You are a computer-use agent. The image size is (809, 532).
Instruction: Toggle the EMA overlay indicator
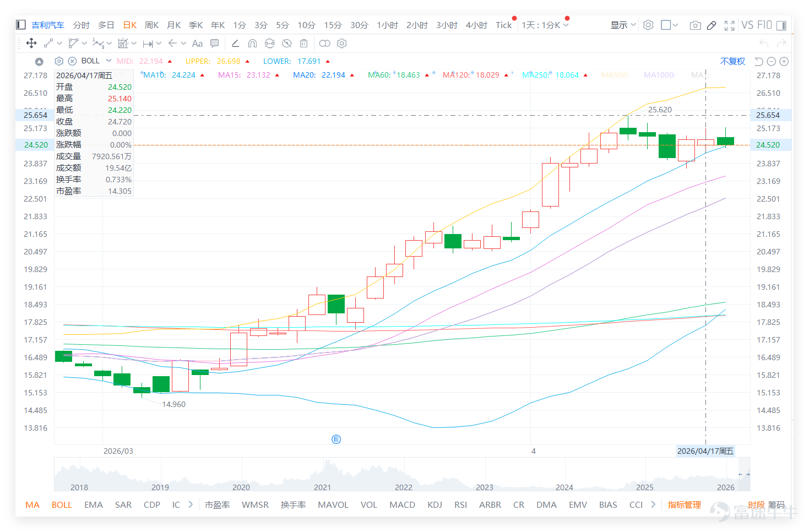[x=94, y=504]
